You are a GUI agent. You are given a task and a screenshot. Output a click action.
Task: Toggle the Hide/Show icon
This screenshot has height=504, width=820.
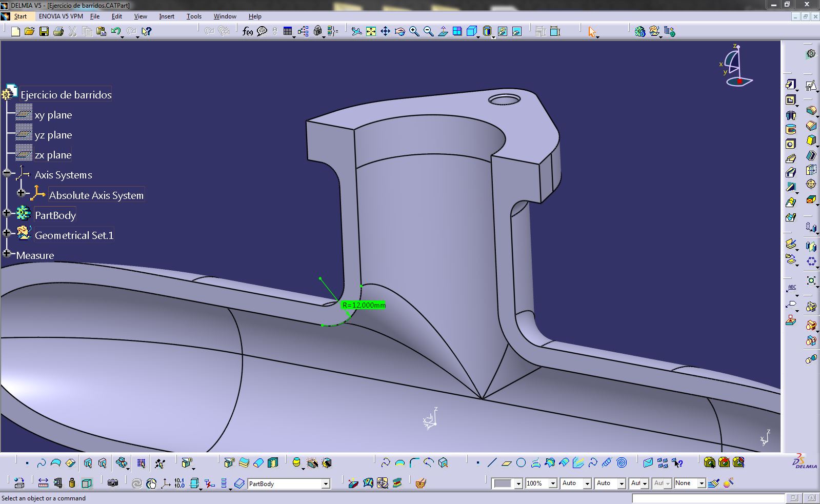(502, 31)
